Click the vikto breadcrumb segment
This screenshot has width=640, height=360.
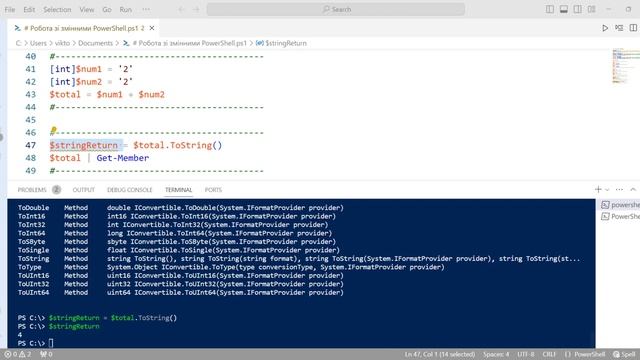pos(62,43)
